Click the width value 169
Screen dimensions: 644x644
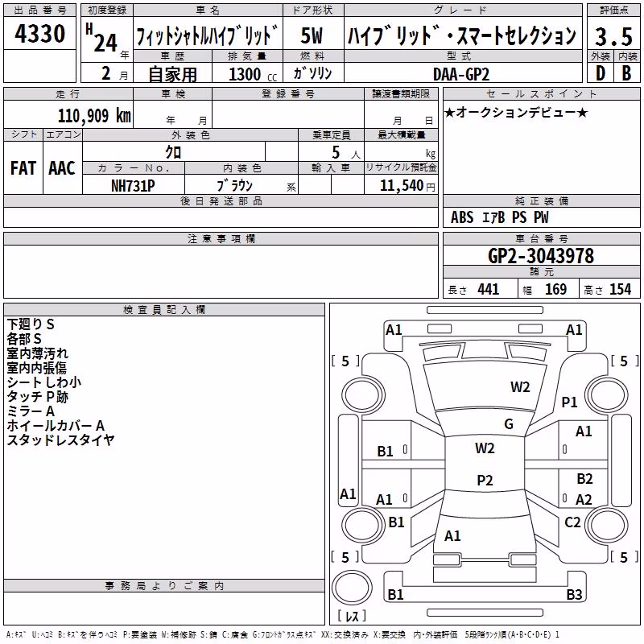pos(555,289)
